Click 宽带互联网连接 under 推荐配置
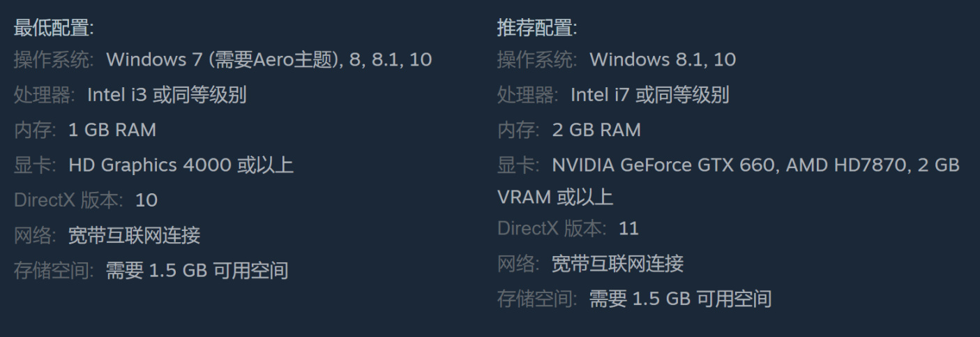This screenshot has width=980, height=337. (x=617, y=264)
